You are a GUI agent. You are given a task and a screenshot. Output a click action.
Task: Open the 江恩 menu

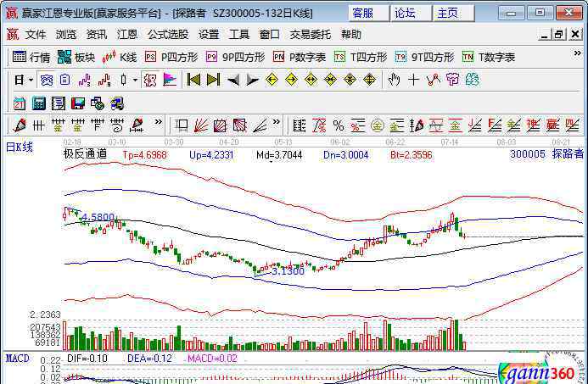[x=127, y=35]
